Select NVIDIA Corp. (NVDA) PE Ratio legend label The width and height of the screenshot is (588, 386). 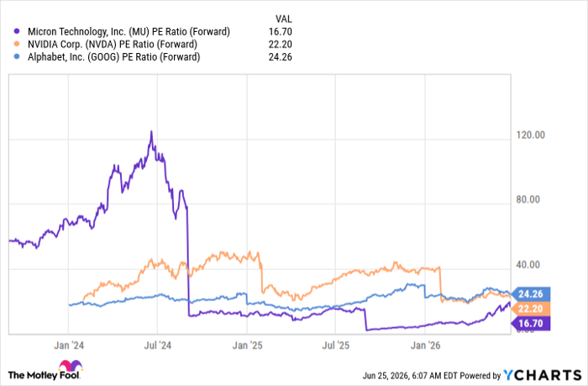[112, 45]
